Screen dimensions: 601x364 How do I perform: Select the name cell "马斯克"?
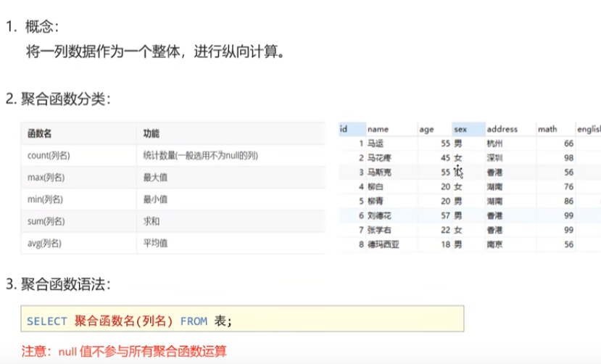379,173
